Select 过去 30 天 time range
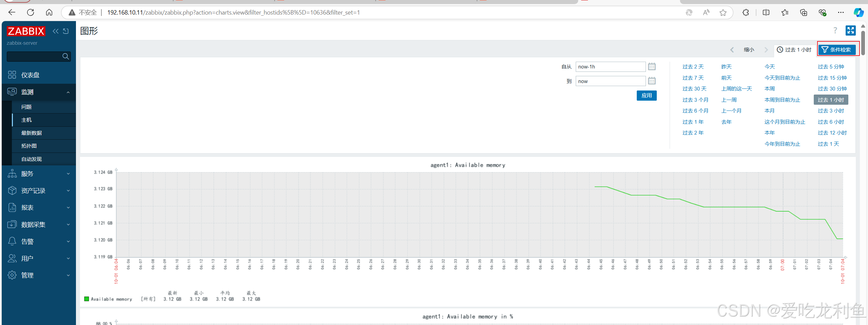 pos(694,89)
